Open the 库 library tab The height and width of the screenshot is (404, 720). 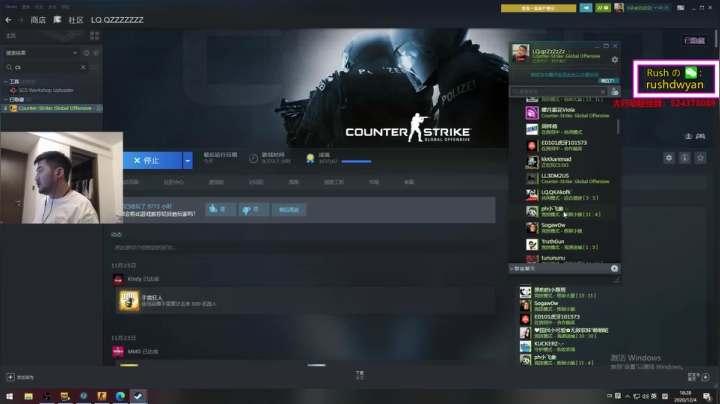(x=57, y=20)
